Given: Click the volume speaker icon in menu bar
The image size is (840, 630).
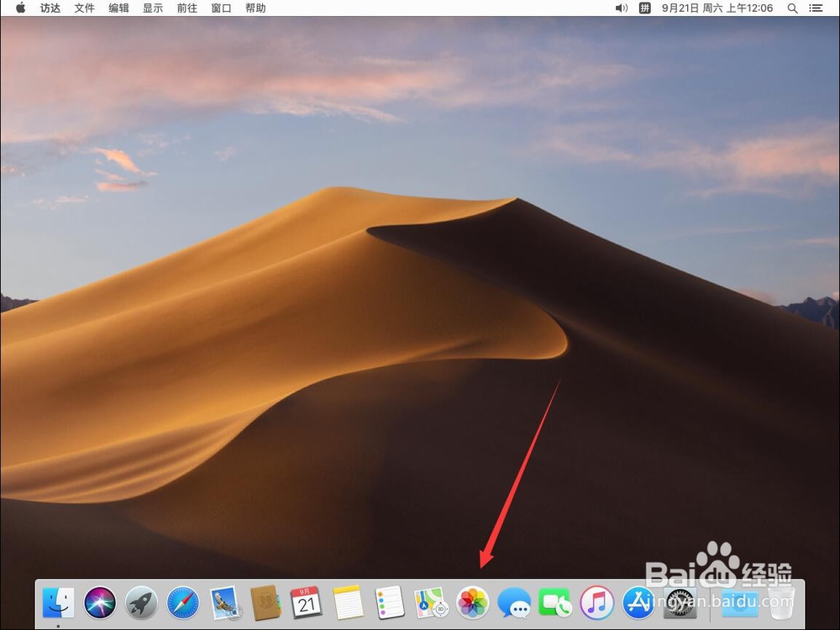Looking at the screenshot, I should [622, 8].
